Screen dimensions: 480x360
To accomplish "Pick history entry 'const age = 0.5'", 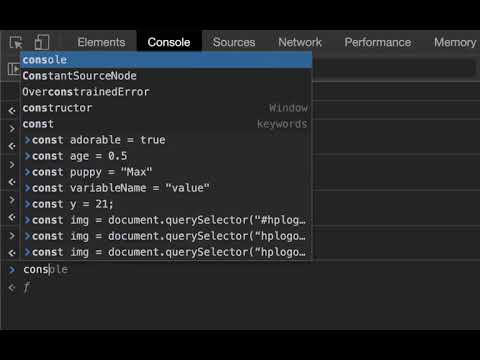I will coord(166,156).
